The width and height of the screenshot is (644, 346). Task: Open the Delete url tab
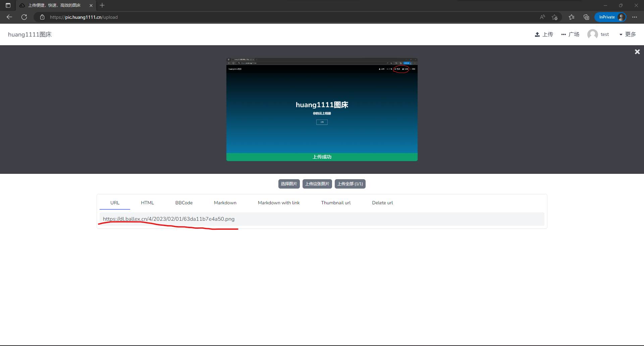(382, 203)
